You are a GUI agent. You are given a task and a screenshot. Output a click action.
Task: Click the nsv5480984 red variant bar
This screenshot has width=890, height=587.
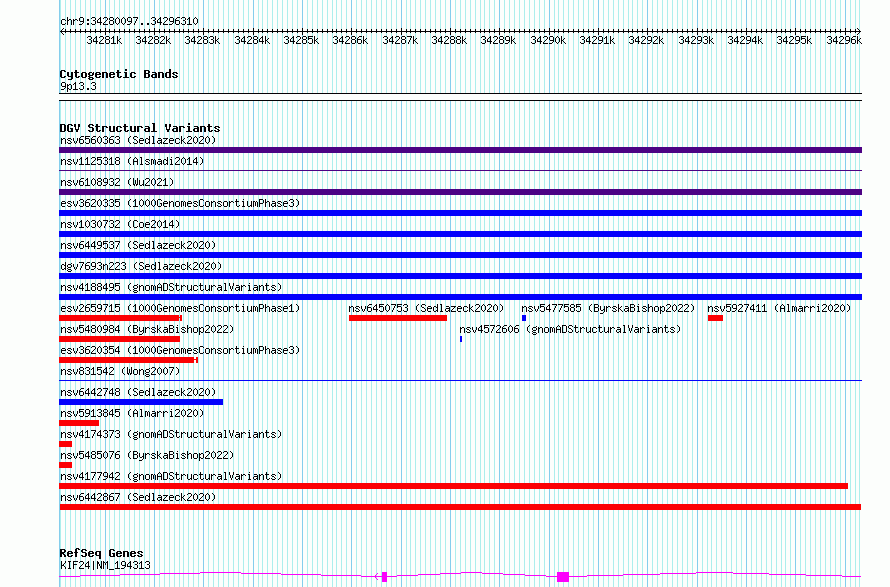click(x=119, y=339)
